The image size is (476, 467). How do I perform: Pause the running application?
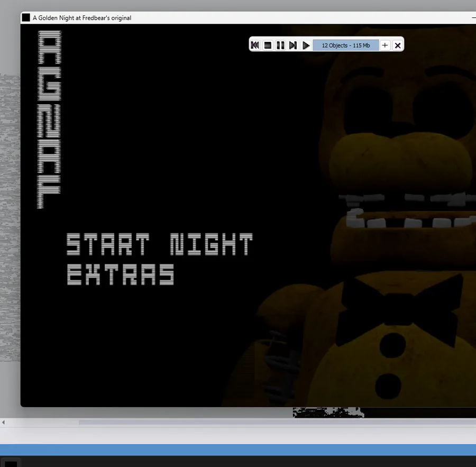tap(280, 45)
